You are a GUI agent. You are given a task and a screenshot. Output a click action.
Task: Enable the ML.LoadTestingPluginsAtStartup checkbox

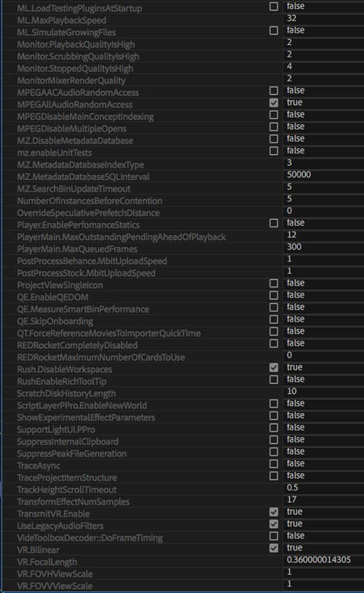[x=273, y=7]
